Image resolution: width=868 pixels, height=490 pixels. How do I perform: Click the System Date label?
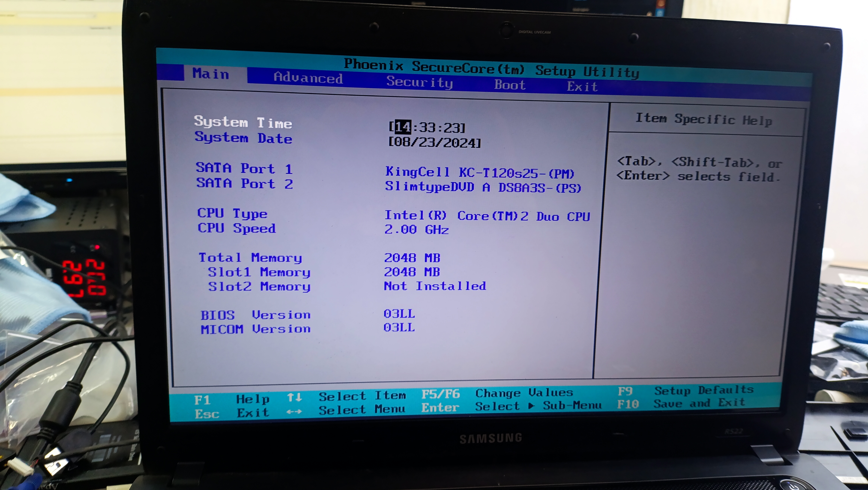[x=243, y=138]
